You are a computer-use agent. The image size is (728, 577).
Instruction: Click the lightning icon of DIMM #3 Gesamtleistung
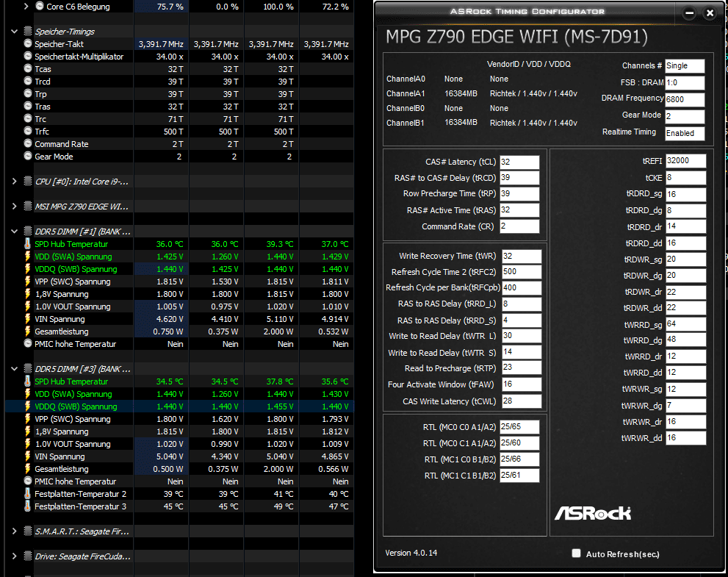[28, 469]
